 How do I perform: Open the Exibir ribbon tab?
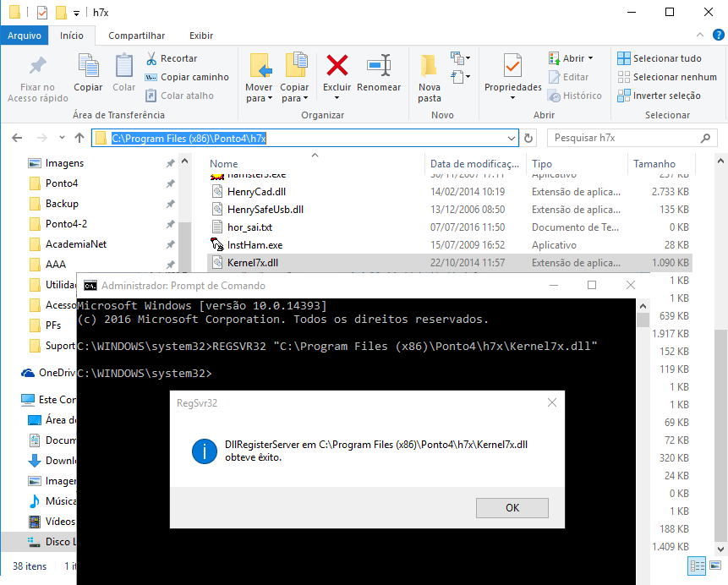(201, 36)
